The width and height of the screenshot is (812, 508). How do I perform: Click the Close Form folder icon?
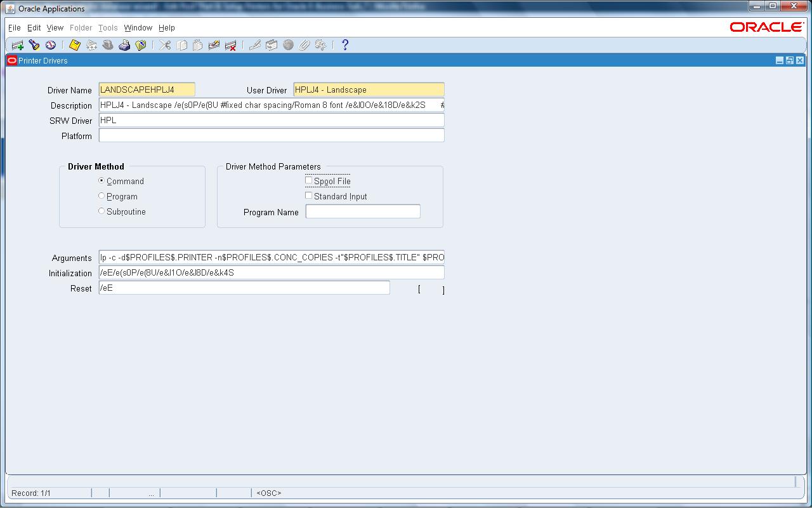tap(141, 45)
